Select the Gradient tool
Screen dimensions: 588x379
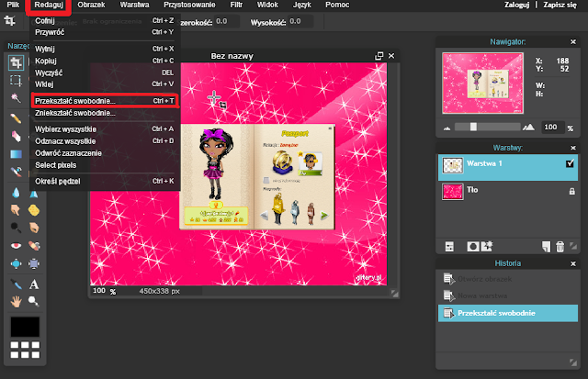pyautogui.click(x=16, y=154)
